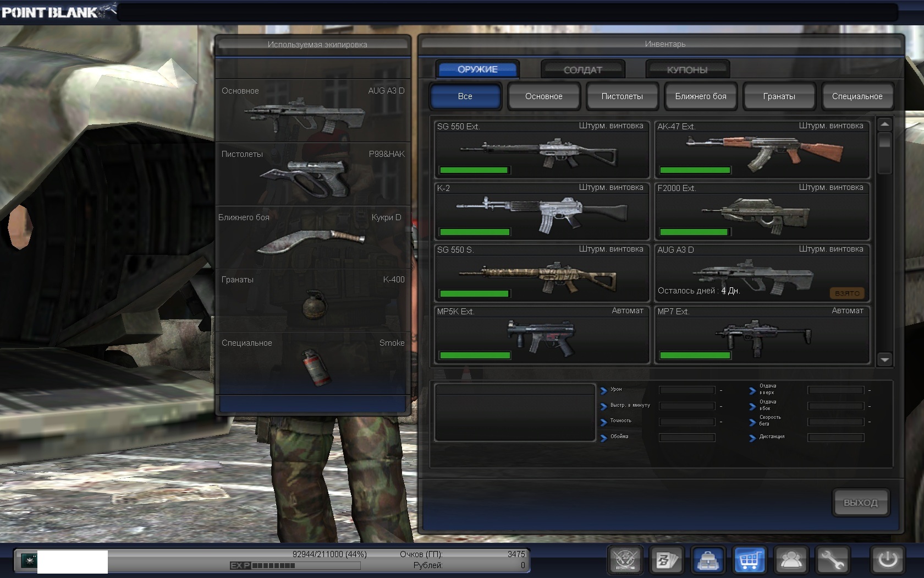
Task: Switch to the СОЛДАТ tab
Action: tap(583, 70)
